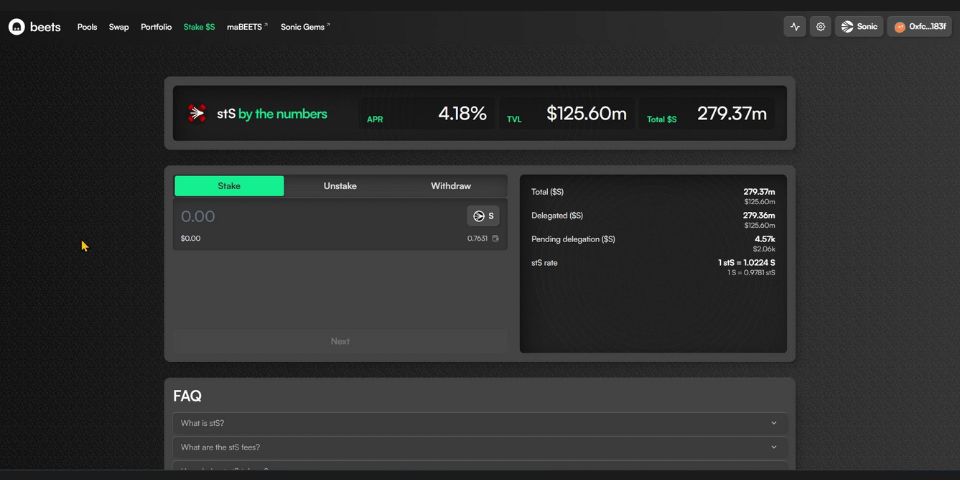960x480 pixels.
Task: Click the S token selector button
Action: tap(483, 216)
